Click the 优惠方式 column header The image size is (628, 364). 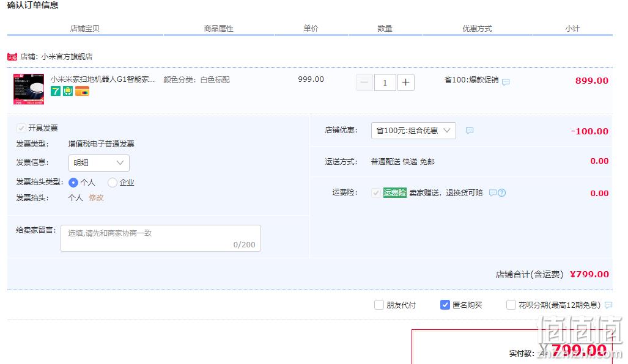tap(477, 29)
